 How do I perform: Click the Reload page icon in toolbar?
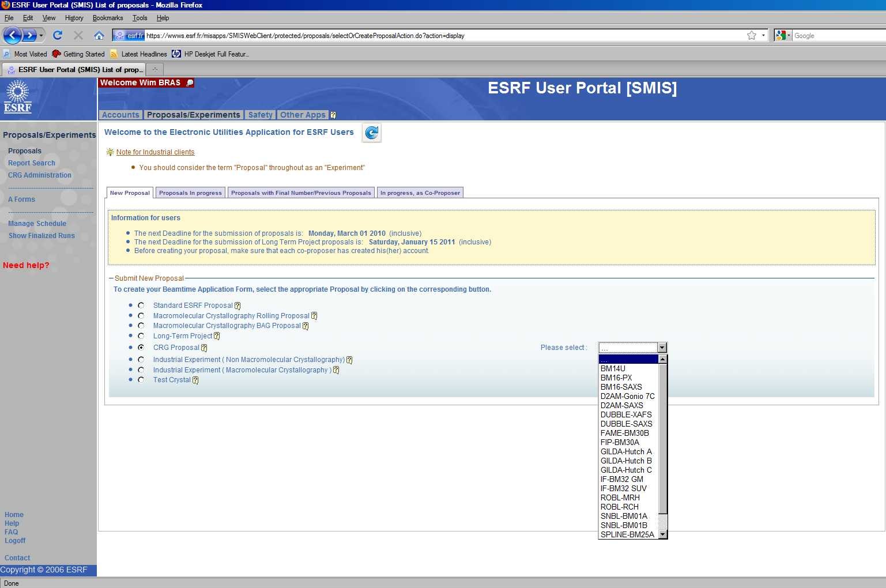(x=58, y=36)
